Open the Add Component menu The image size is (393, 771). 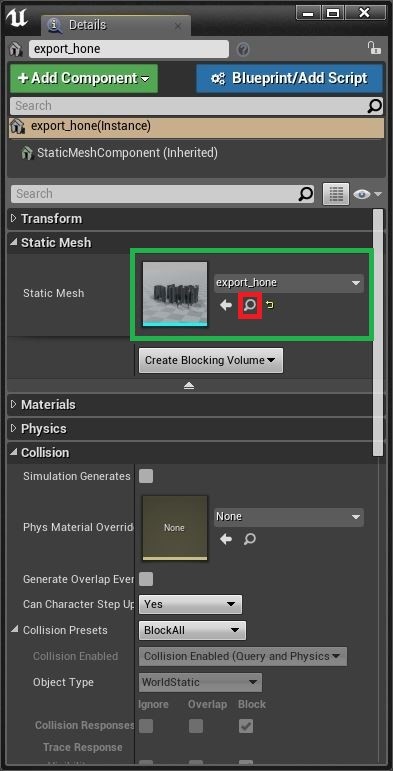84,78
